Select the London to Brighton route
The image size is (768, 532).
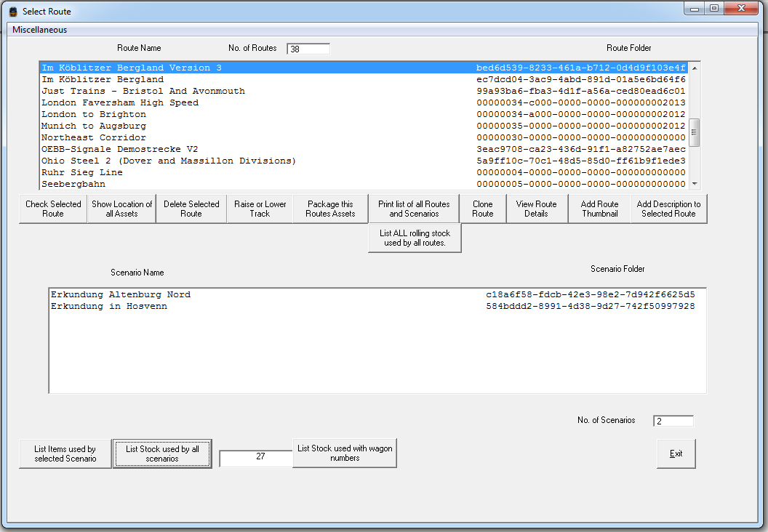point(94,114)
